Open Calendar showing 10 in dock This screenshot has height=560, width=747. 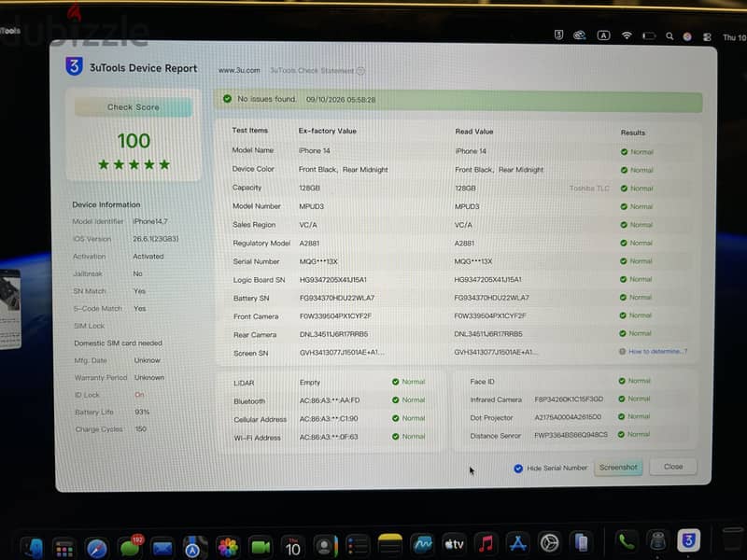292,547
